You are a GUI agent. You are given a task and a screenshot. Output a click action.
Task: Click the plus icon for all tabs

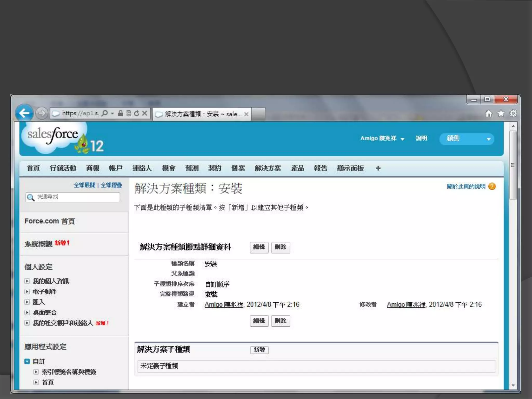378,168
